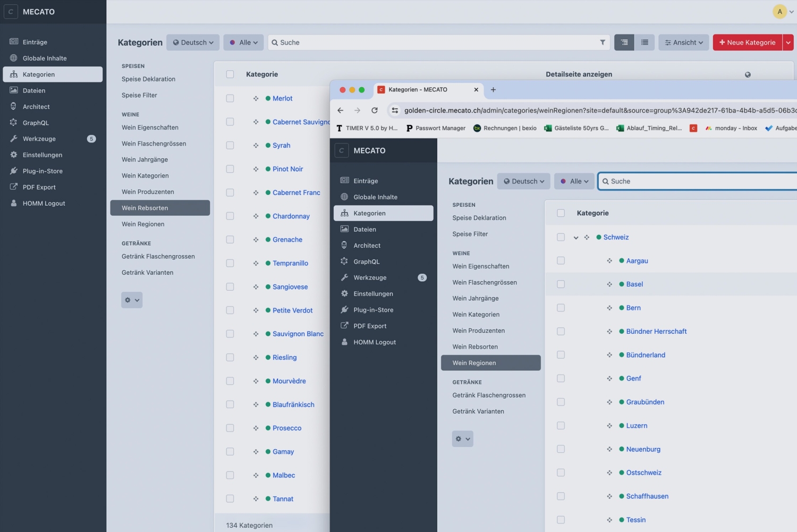Screen dimensions: 797x532
Task: Open the Alle status dropdown in front window
Action: 574,181
